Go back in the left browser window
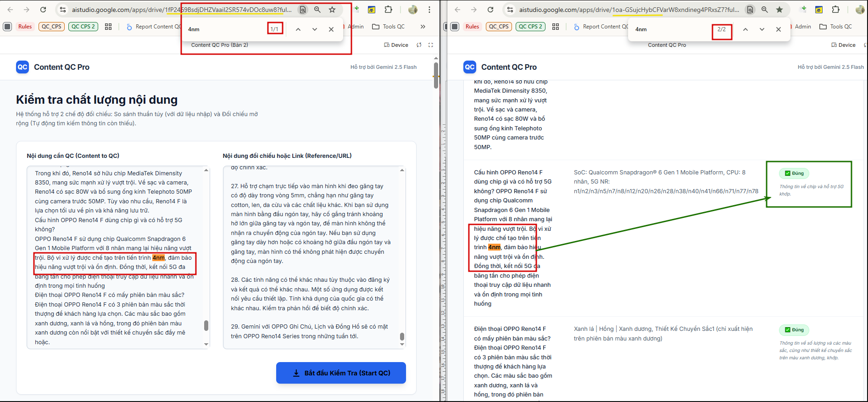Image resolution: width=868 pixels, height=402 pixels. click(10, 10)
